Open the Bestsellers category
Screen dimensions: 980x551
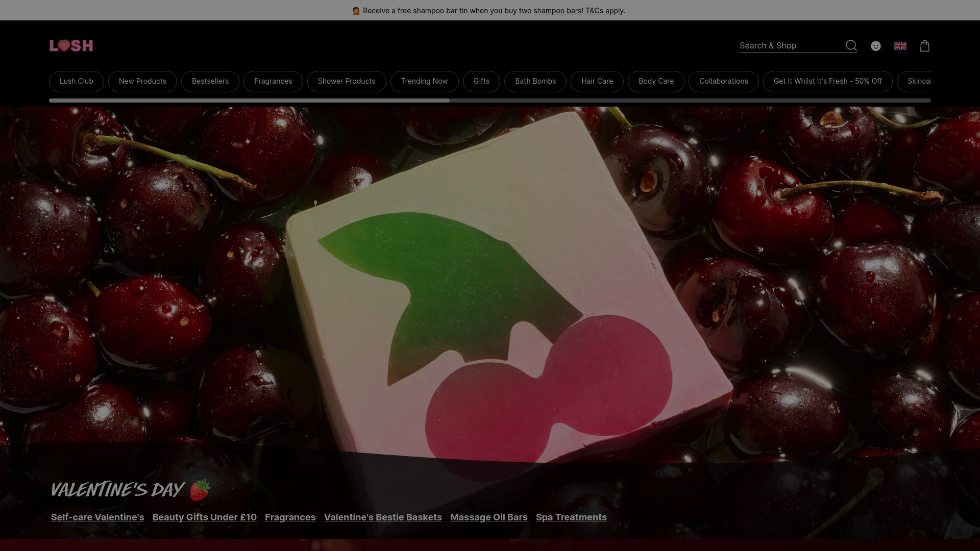210,82
